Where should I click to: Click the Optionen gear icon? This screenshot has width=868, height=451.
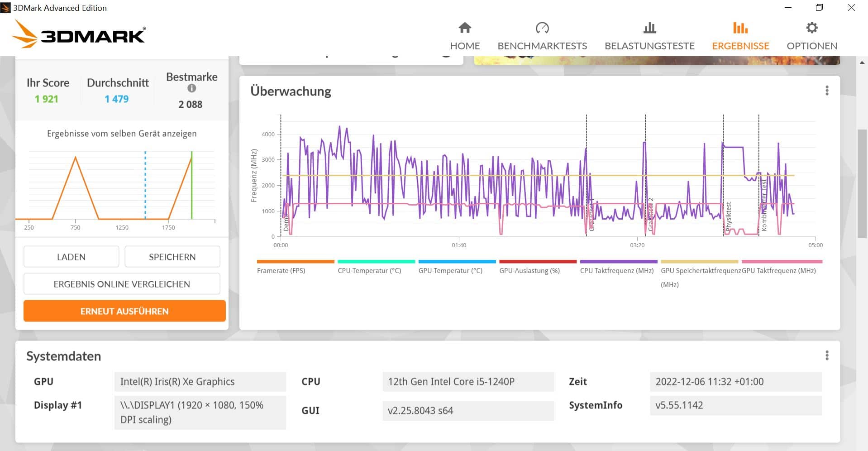[811, 28]
